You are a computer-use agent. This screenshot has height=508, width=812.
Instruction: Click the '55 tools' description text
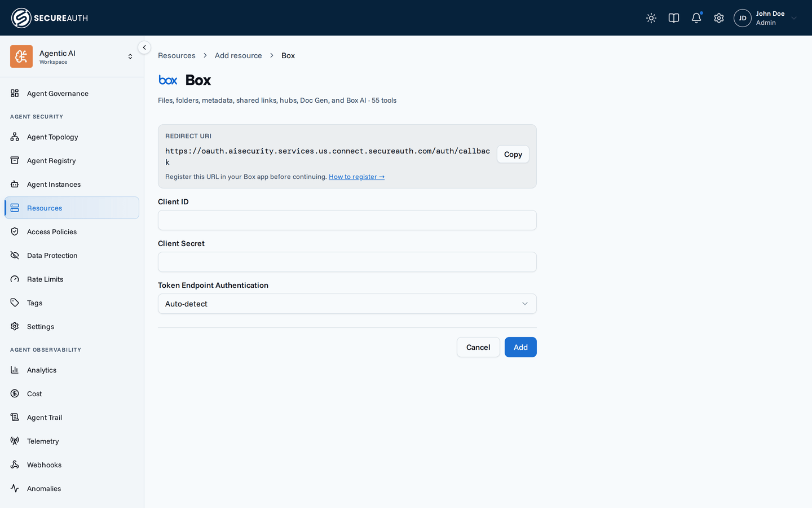click(x=384, y=100)
